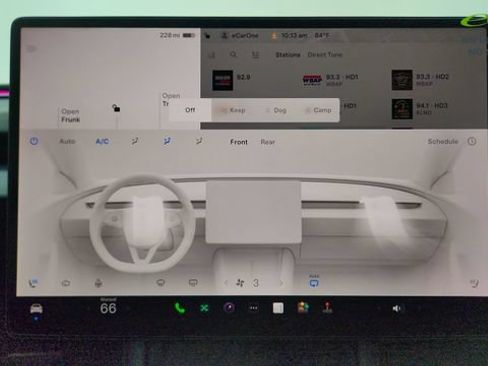Screen dimensions: 488x366
Task: Select Off in the climate mode popup
Action: [190, 110]
